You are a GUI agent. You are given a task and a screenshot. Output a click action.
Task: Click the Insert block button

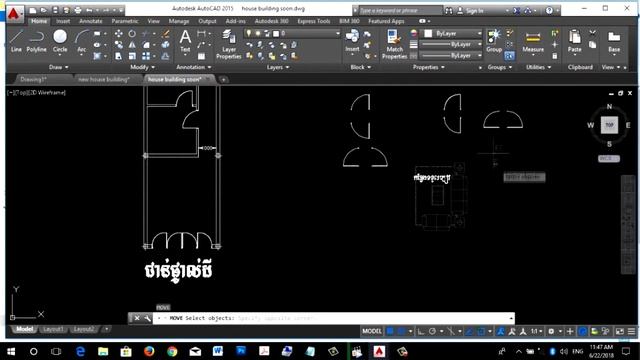tap(352, 41)
